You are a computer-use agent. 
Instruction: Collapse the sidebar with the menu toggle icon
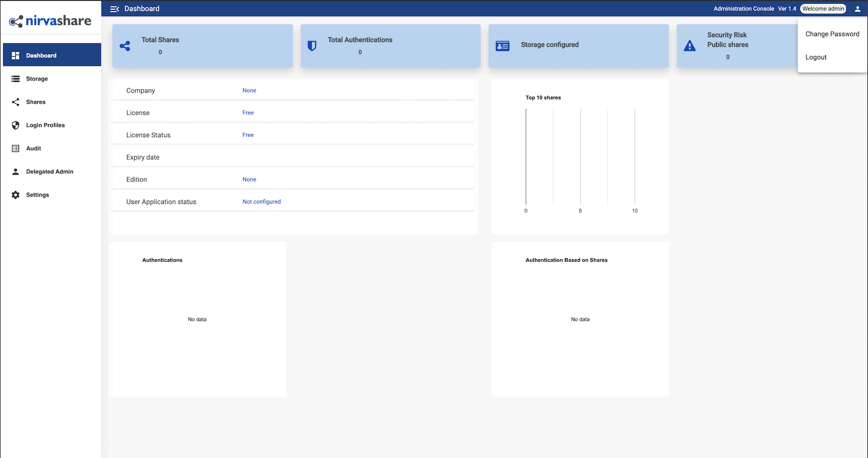click(115, 9)
